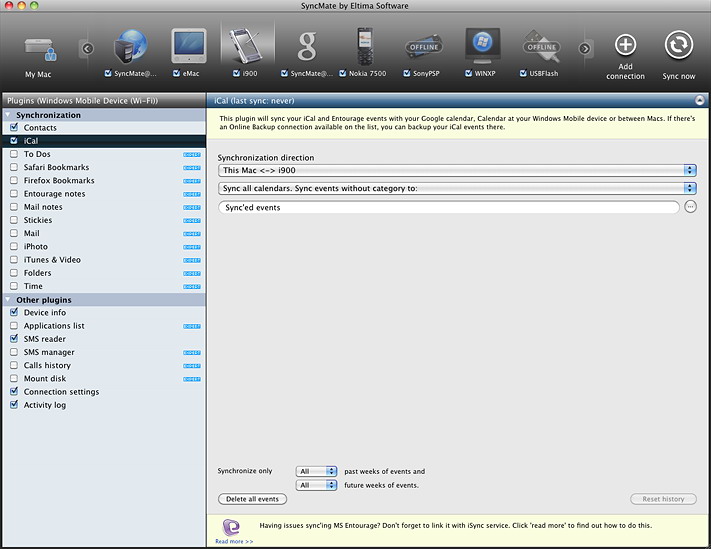
Task: Enable the To Dos plugin checkbox
Action: [x=14, y=154]
